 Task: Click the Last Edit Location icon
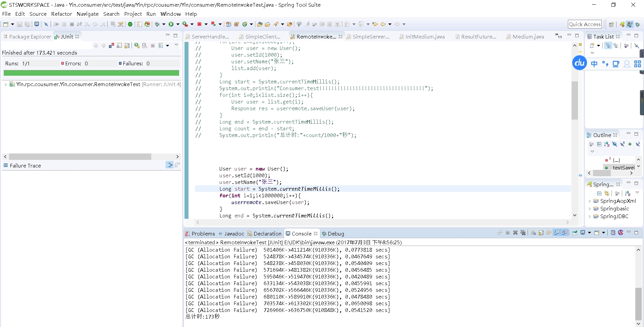point(375,24)
